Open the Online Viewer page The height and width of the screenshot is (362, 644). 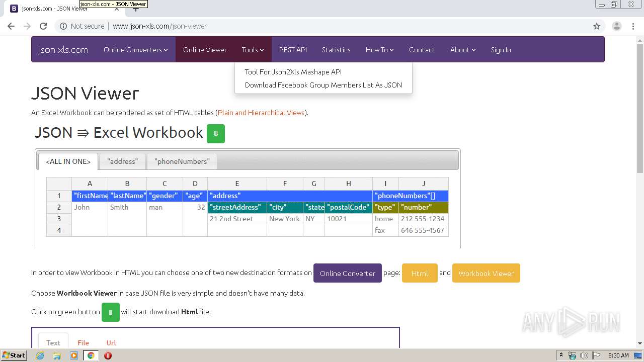(205, 50)
